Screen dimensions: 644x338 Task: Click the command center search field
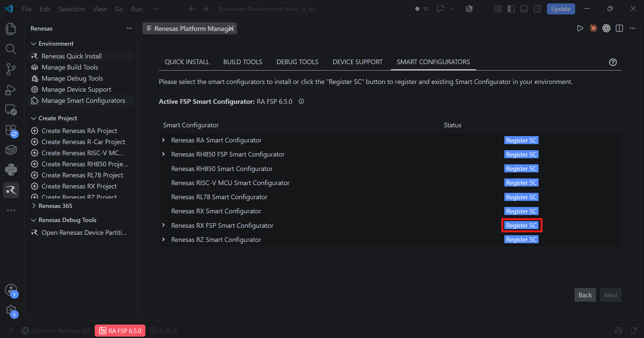coord(311,9)
